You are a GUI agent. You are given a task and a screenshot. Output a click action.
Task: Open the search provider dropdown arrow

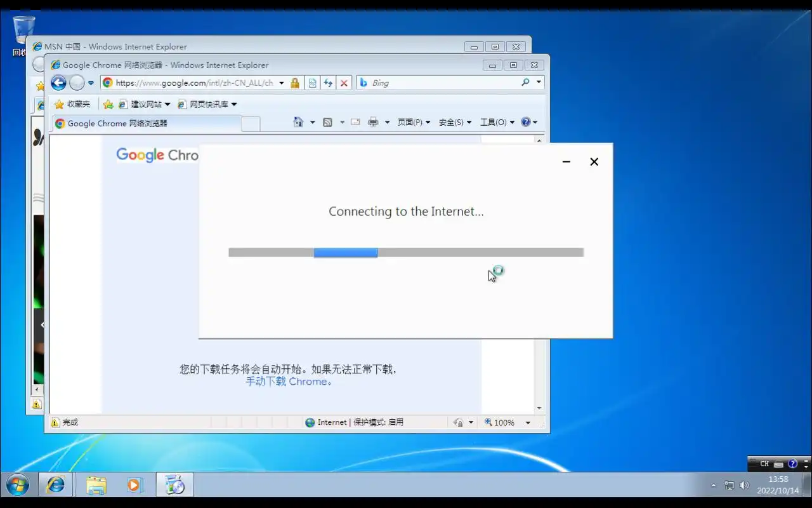coord(539,83)
